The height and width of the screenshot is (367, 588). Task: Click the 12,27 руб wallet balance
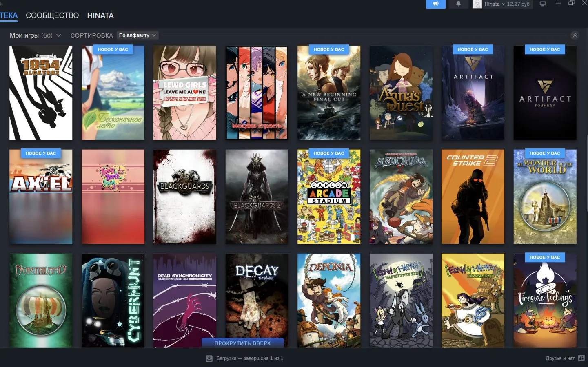point(518,4)
